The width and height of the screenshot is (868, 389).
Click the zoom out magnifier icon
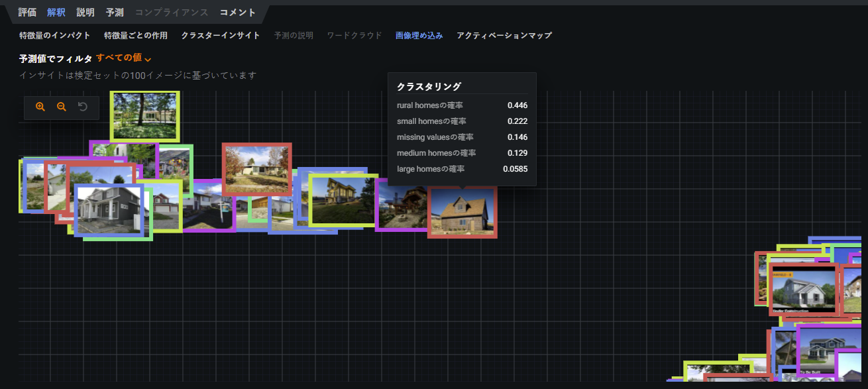tap(62, 107)
